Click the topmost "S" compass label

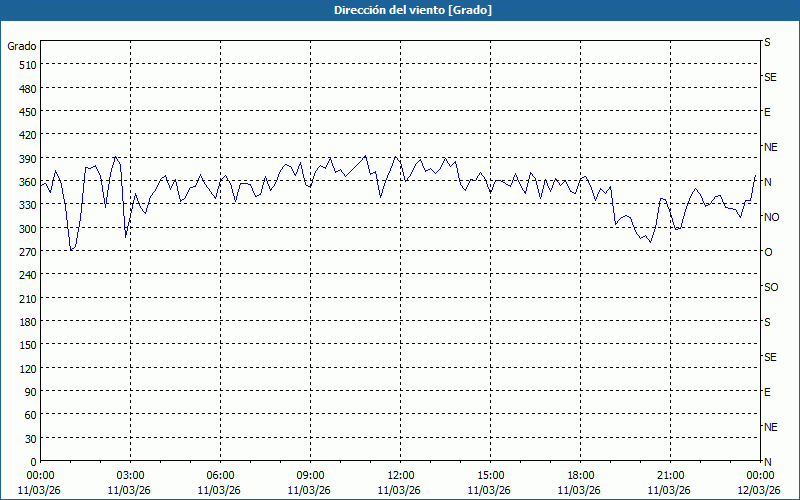(x=767, y=43)
